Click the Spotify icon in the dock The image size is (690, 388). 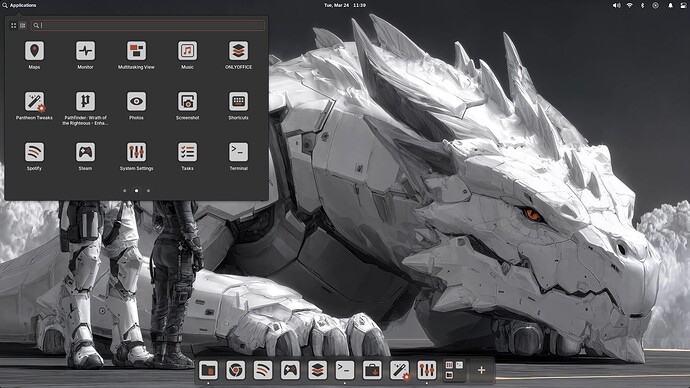click(x=263, y=370)
